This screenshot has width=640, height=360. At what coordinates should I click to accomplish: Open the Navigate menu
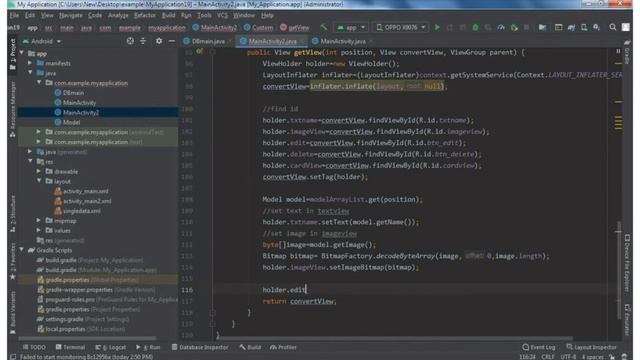click(71, 15)
